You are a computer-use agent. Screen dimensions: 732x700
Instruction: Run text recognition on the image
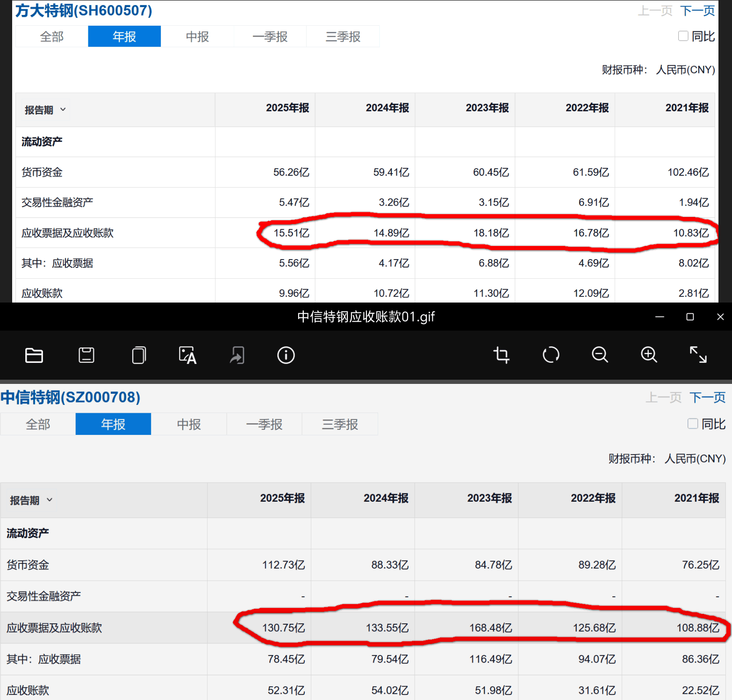tap(187, 355)
